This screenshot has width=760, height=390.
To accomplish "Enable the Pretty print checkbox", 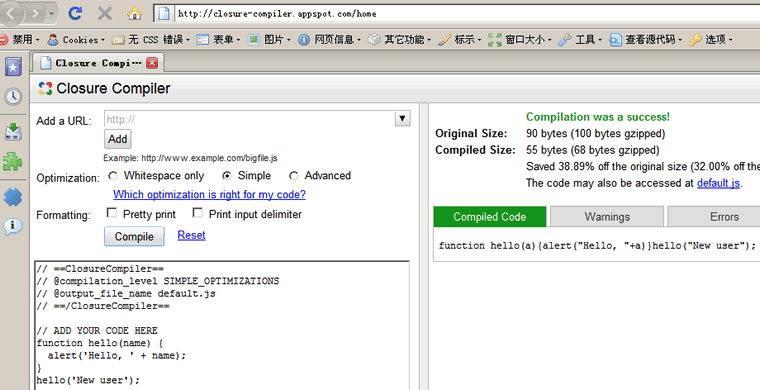I will point(111,213).
